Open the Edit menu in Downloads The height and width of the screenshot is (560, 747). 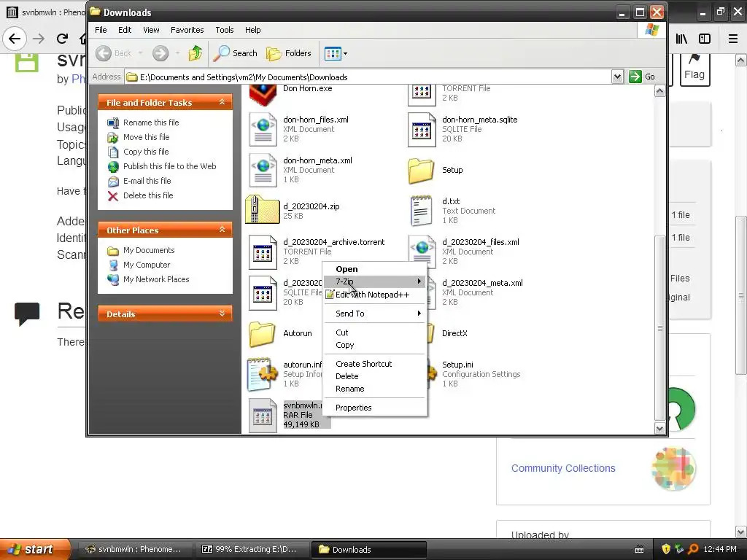pyautogui.click(x=125, y=29)
